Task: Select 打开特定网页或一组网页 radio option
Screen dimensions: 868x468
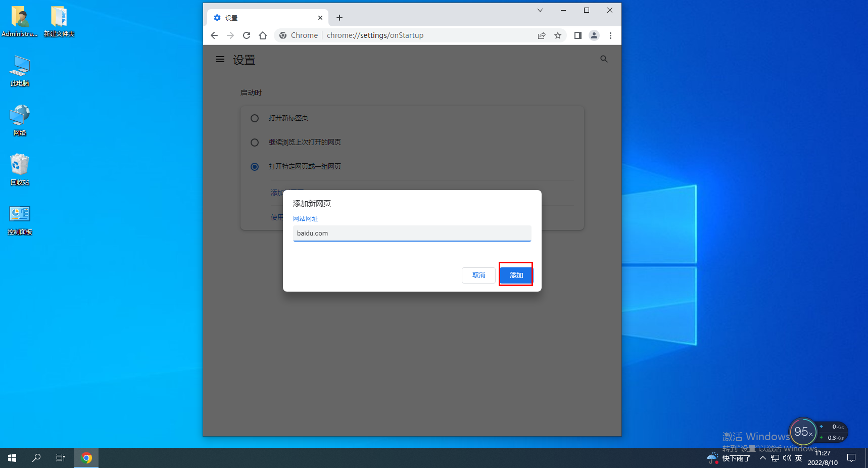Action: point(255,167)
